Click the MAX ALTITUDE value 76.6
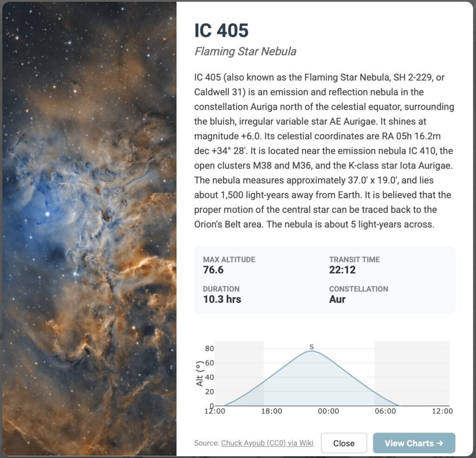Screen dimensions: 476x458 click(x=214, y=269)
